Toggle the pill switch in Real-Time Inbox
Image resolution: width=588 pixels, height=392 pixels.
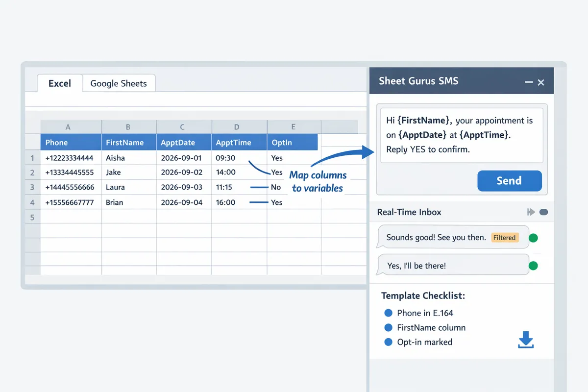[x=543, y=212]
